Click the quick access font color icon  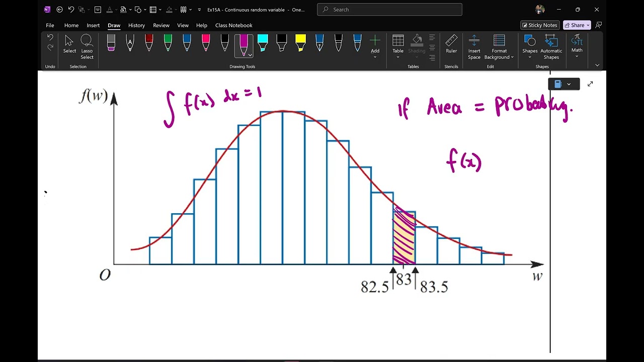point(110,10)
